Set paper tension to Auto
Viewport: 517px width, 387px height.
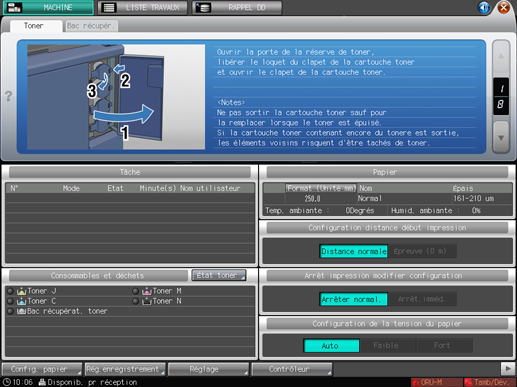[x=331, y=346]
